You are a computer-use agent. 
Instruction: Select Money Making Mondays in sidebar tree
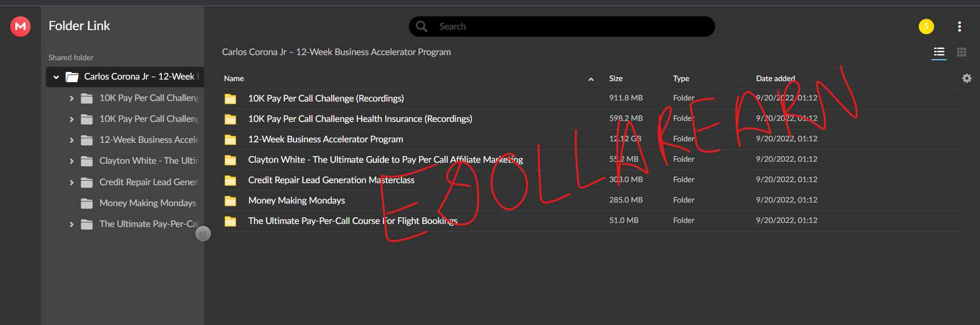coord(148,203)
